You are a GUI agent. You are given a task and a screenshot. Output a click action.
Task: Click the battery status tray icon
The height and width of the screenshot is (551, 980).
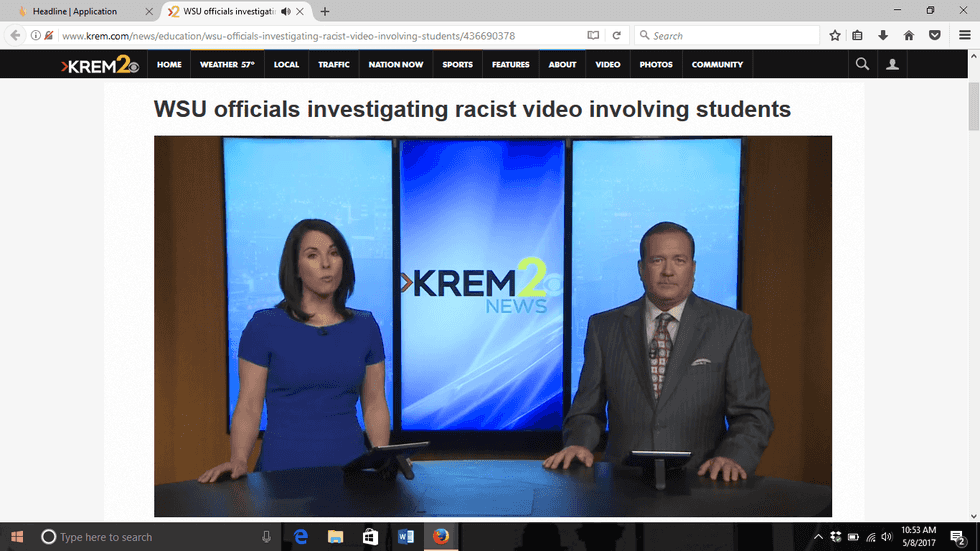click(853, 537)
